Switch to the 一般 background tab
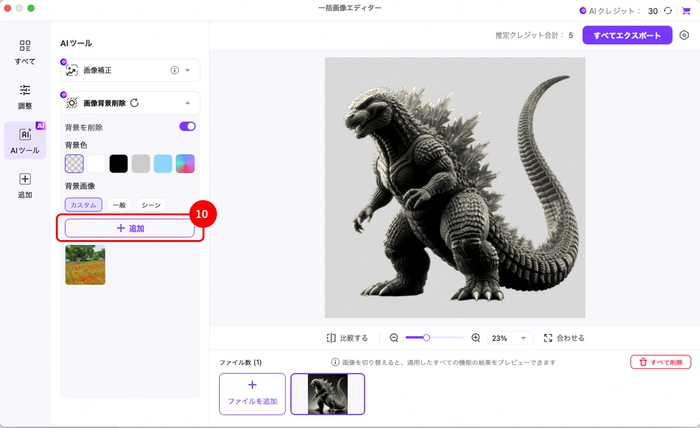Screen dimensions: 700x428 point(119,205)
